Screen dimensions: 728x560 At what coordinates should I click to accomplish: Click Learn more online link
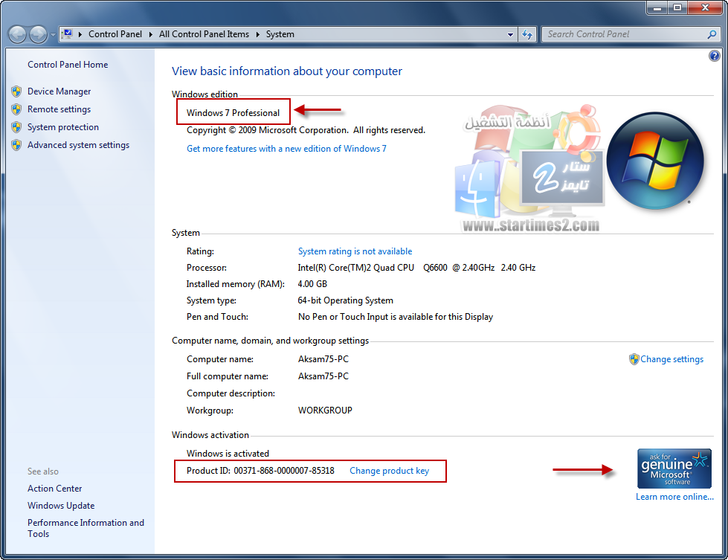pos(674,497)
